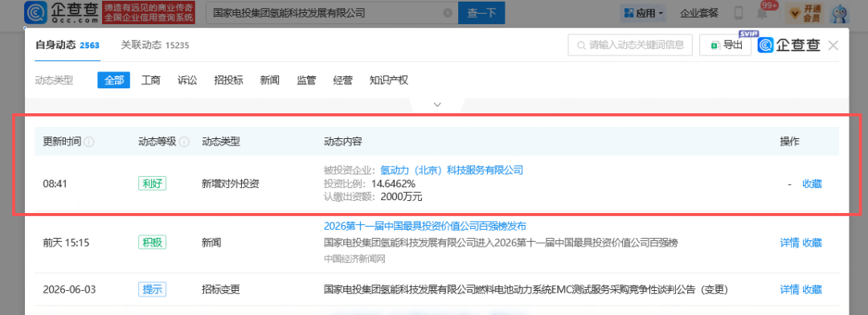Screen dimensions: 868x315
Task: Click the 2000万元 subscribed amount value
Action: (x=401, y=197)
